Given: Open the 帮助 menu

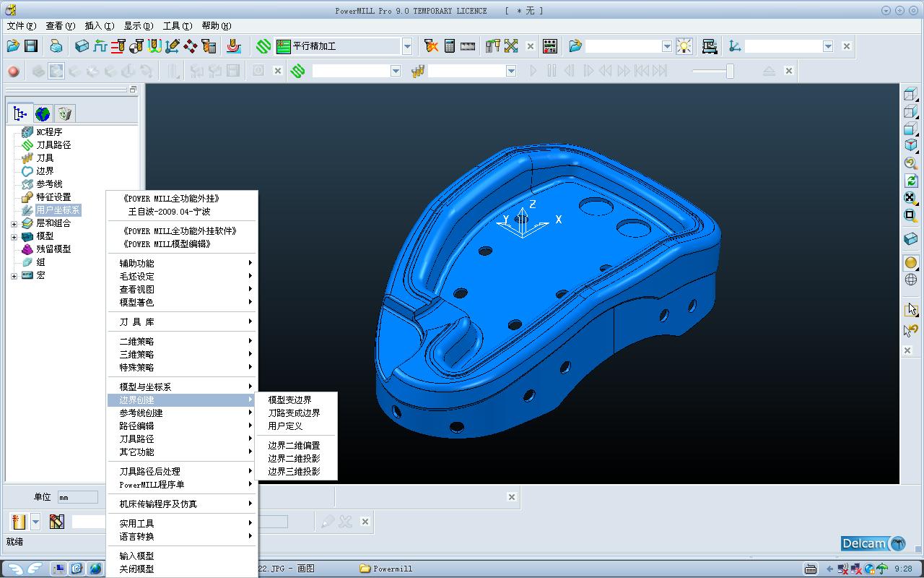Looking at the screenshot, I should tap(216, 26).
